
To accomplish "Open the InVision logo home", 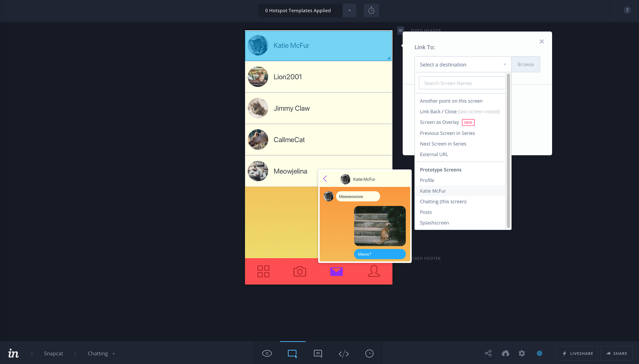I will point(13,353).
